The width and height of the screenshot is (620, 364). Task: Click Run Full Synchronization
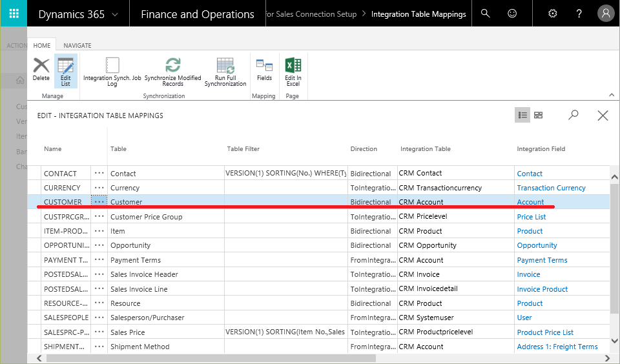point(225,72)
